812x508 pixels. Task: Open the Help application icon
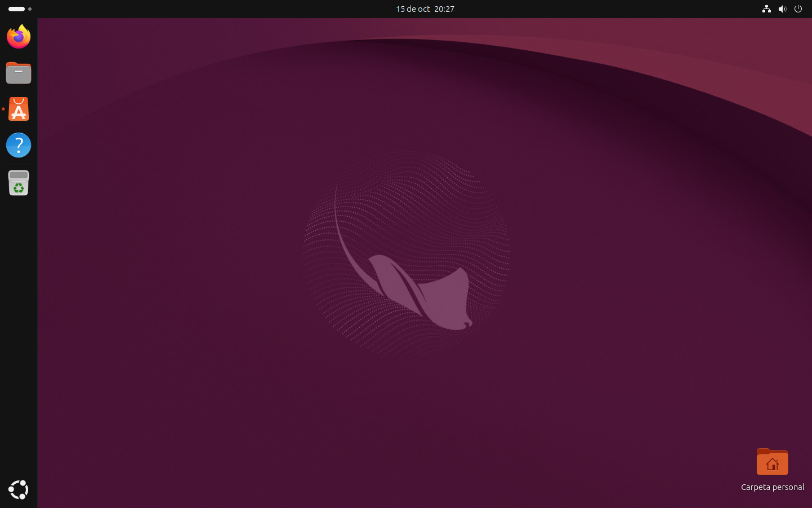pyautogui.click(x=19, y=145)
